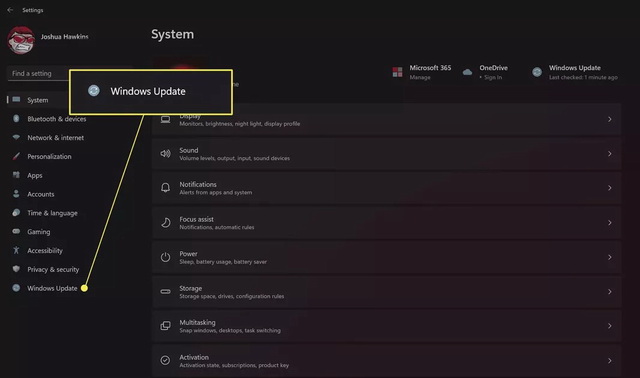Click the Focus assist moon icon
This screenshot has width=640, height=378.
[165, 222]
